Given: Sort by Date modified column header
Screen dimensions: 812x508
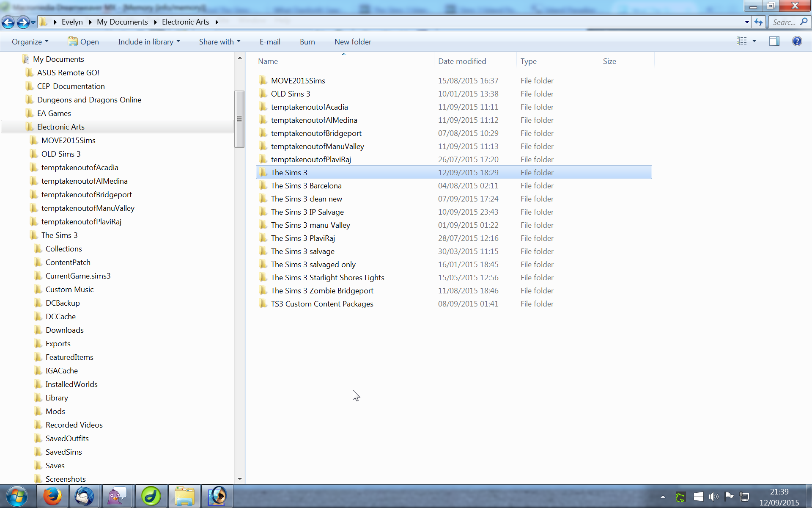Looking at the screenshot, I should pos(475,61).
